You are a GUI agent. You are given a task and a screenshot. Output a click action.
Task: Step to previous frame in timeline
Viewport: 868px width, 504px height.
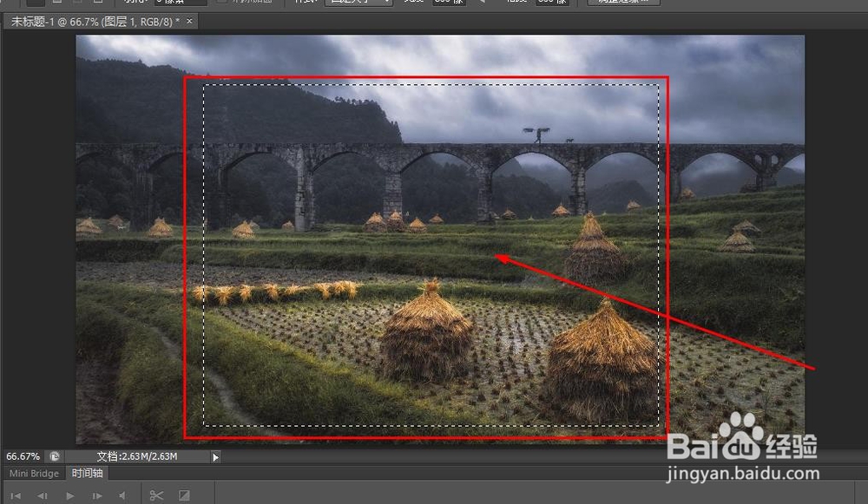coord(42,495)
